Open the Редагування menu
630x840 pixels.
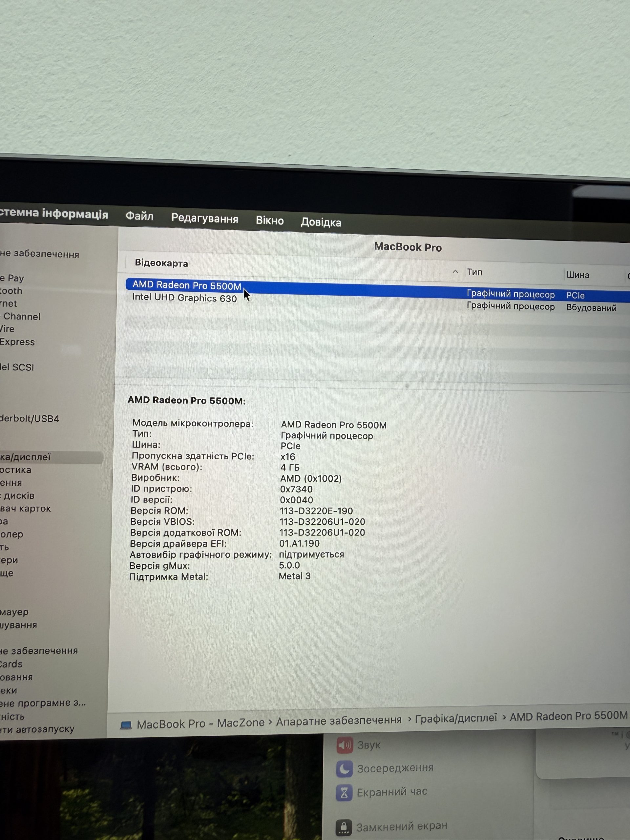205,218
